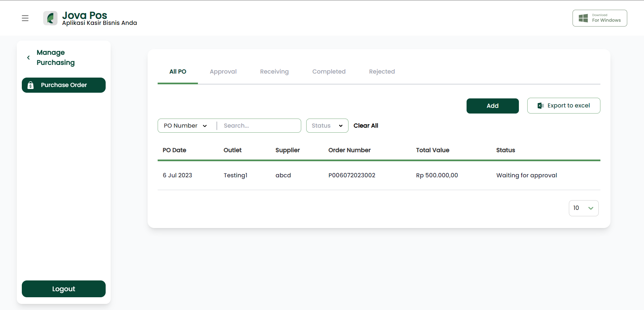Click the Clear All link

click(366, 126)
